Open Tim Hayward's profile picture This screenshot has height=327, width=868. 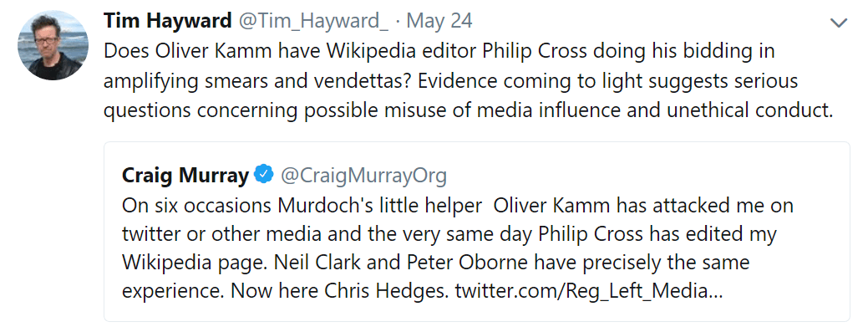tap(53, 45)
